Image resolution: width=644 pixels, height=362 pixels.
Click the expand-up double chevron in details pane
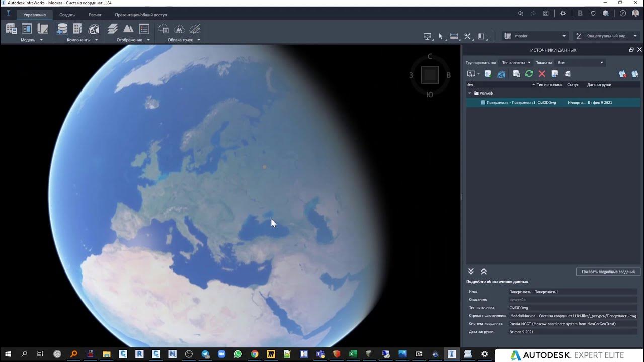(484, 271)
